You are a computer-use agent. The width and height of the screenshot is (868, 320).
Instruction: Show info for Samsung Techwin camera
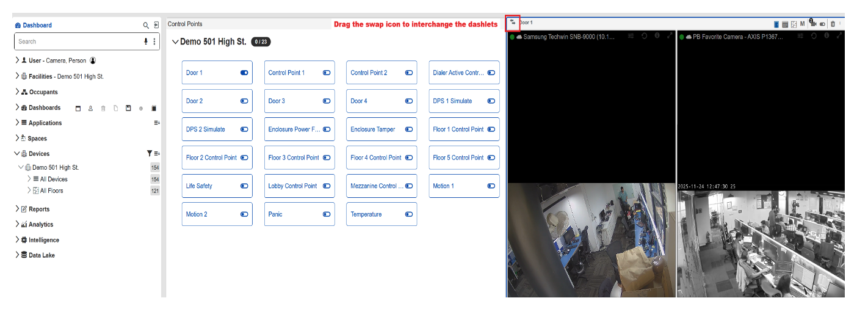pyautogui.click(x=657, y=36)
